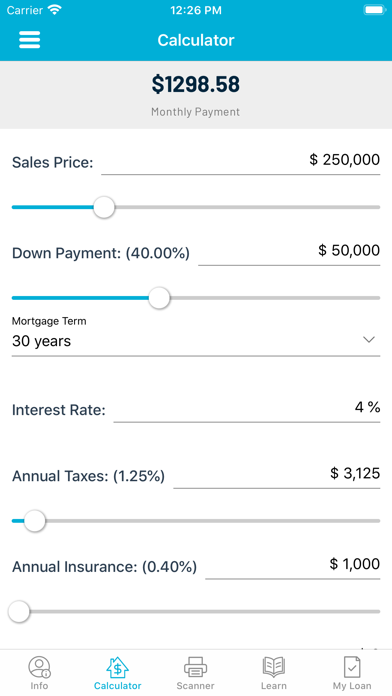Image resolution: width=392 pixels, height=696 pixels.
Task: Tap the Wi-Fi status icon
Action: 55,10
